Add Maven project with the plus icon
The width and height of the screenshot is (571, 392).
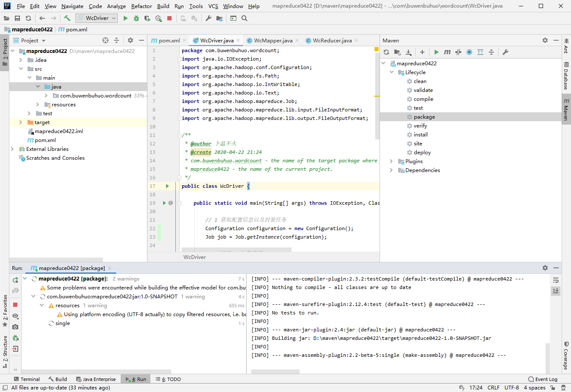(422, 52)
